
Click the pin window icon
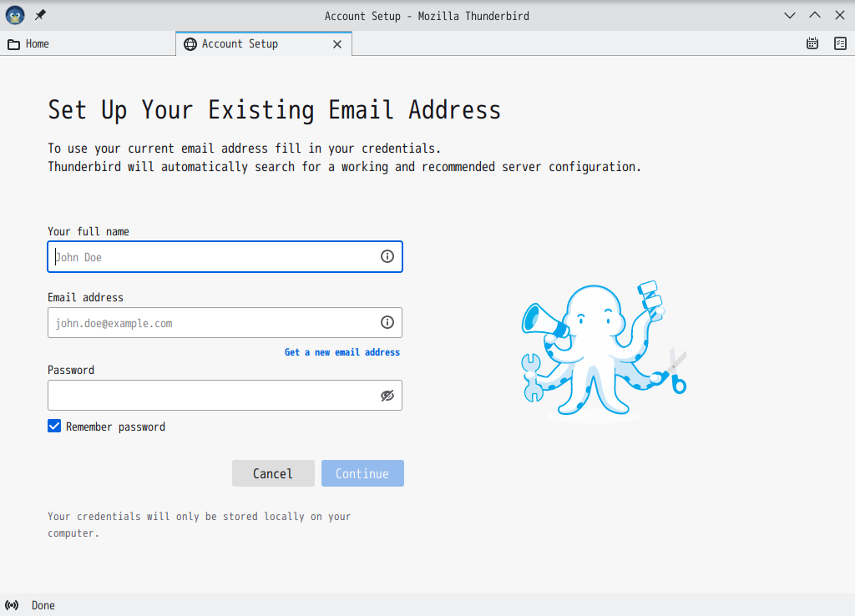(40, 15)
